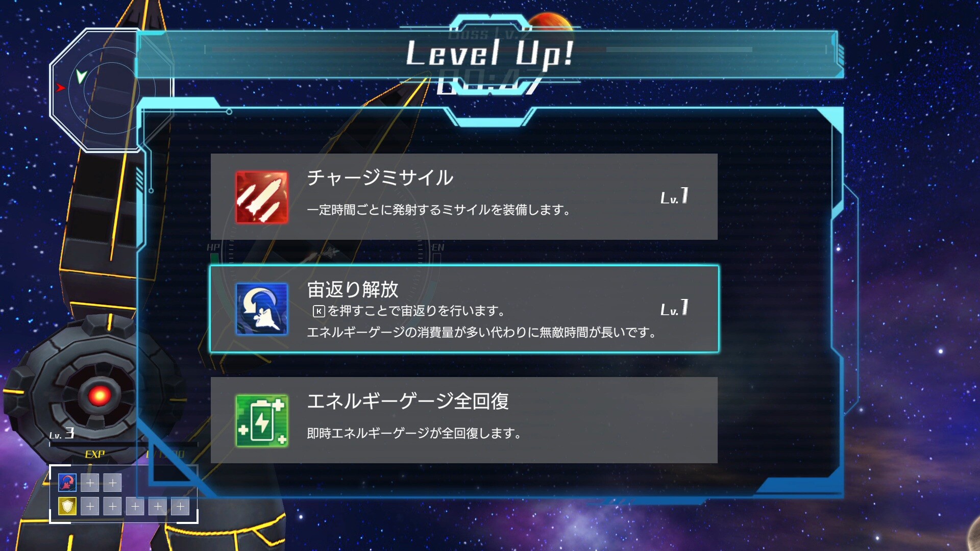Screen dimensions: 980x551
Task: Choose the 宙返り解放 upgrade option
Action: click(464, 309)
